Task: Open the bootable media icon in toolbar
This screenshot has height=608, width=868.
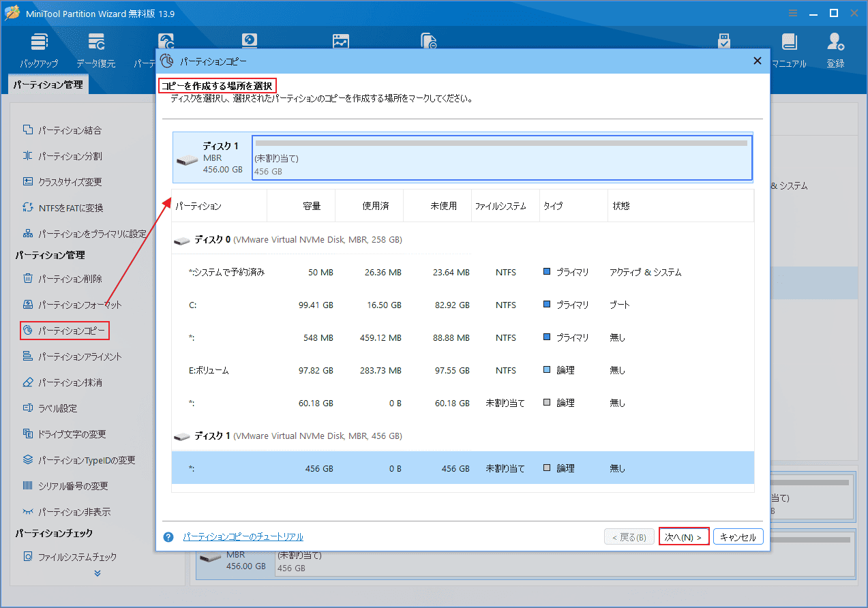Action: coord(724,40)
